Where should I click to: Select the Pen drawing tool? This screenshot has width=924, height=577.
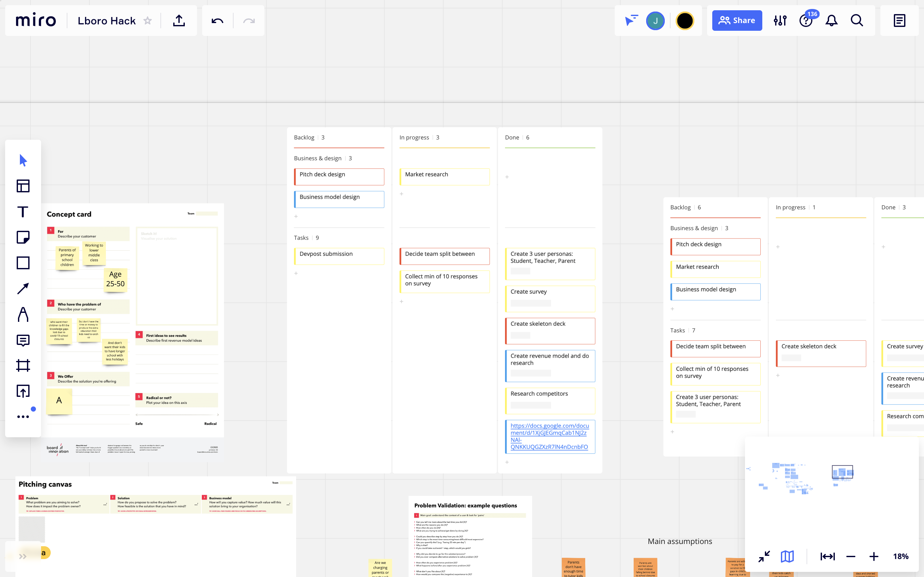(23, 314)
